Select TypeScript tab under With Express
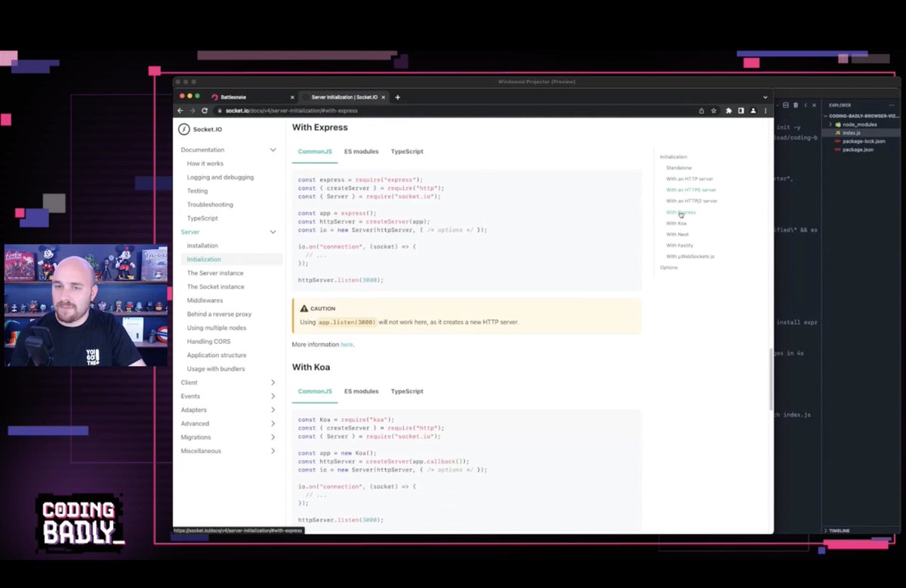 click(407, 151)
